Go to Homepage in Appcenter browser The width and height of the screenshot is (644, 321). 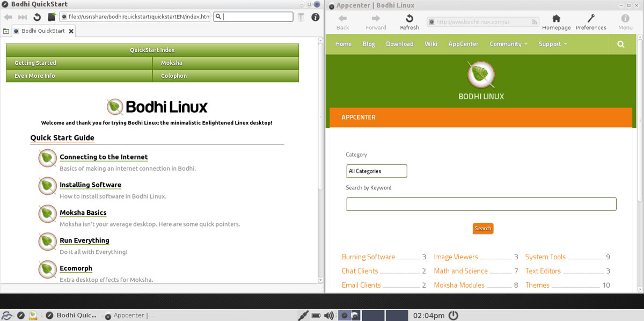[556, 22]
